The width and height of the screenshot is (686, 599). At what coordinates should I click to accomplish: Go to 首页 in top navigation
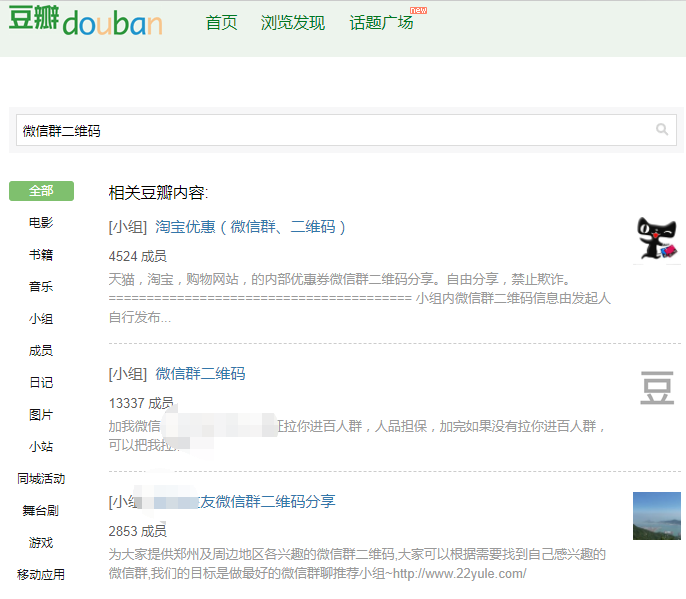tap(221, 23)
